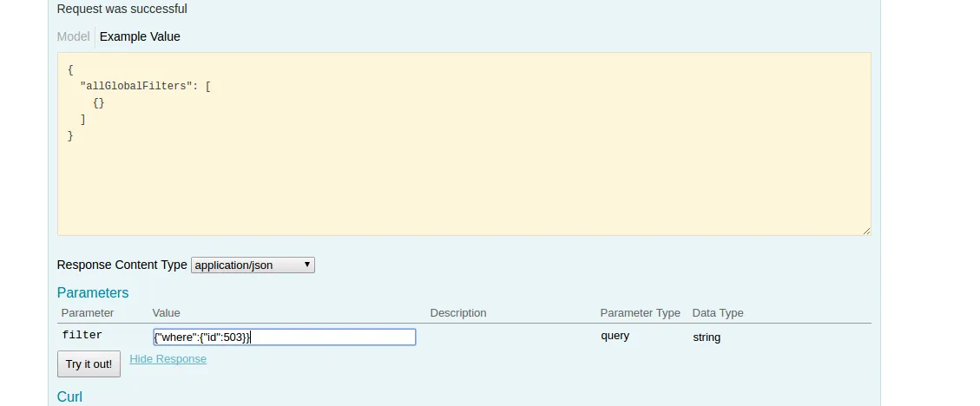
Task: Click the Parameters section heading
Action: pyautogui.click(x=93, y=292)
